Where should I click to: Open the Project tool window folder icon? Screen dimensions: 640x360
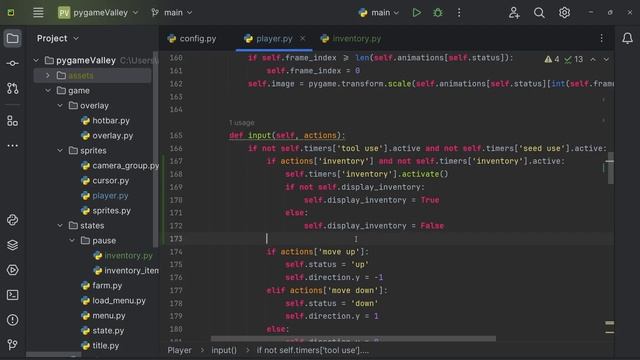[12, 39]
